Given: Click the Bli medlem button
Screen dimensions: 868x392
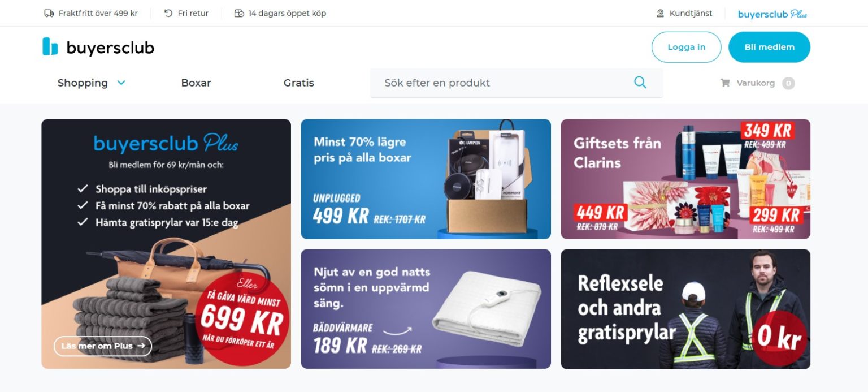Looking at the screenshot, I should tap(769, 47).
